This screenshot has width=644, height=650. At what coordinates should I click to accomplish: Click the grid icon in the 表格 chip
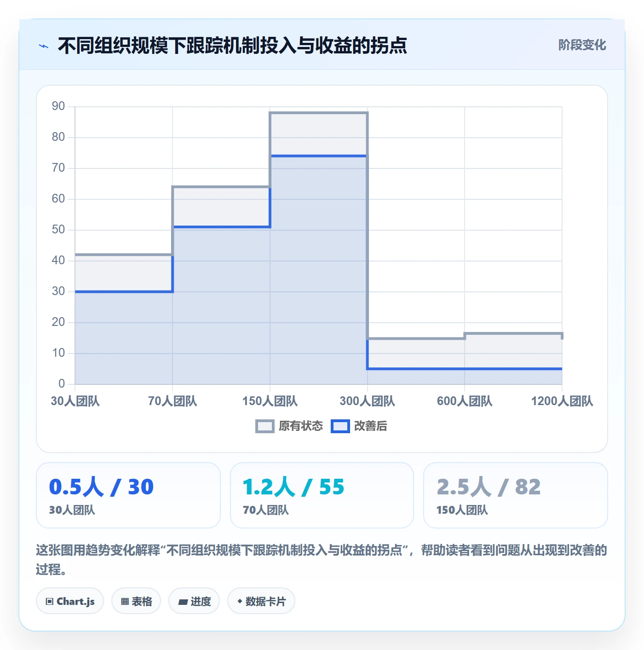(x=125, y=601)
